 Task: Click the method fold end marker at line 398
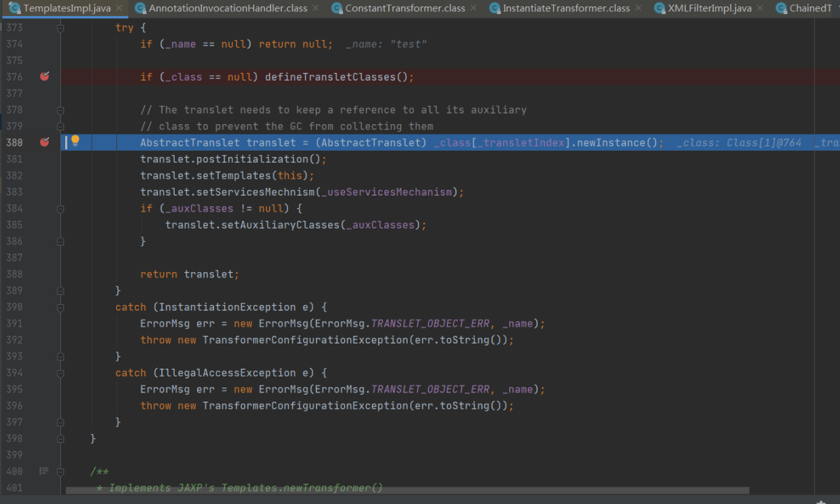(x=60, y=439)
